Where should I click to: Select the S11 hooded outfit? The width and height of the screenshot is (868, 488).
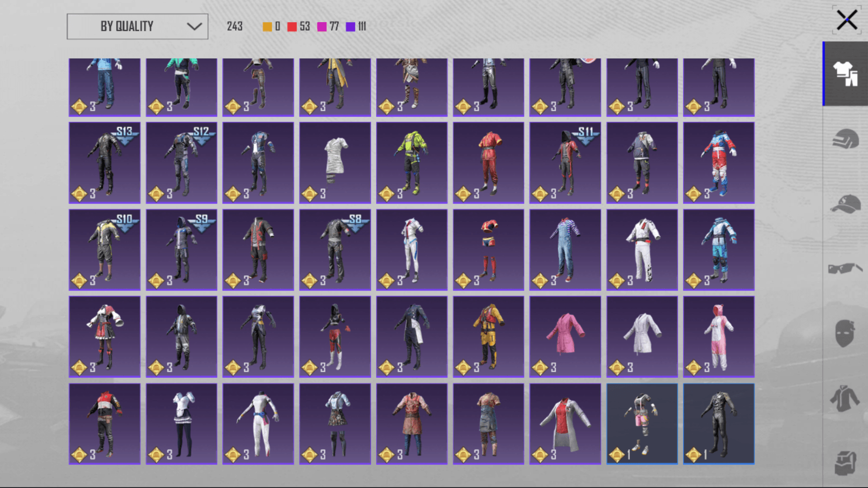(x=565, y=163)
